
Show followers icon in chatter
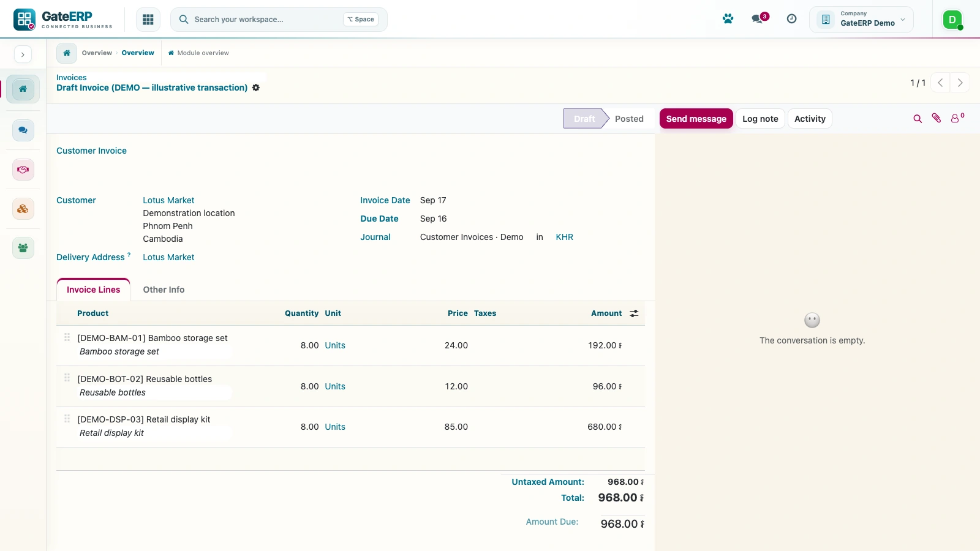(x=957, y=118)
